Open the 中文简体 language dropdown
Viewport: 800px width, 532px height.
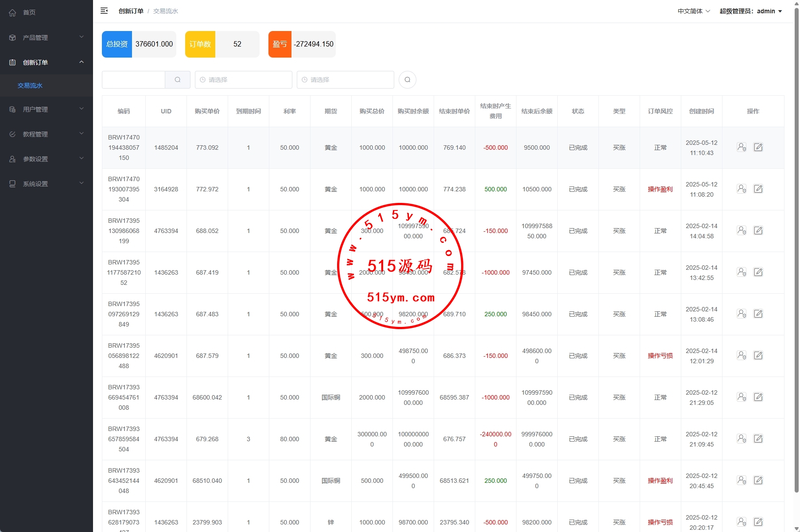[693, 11]
